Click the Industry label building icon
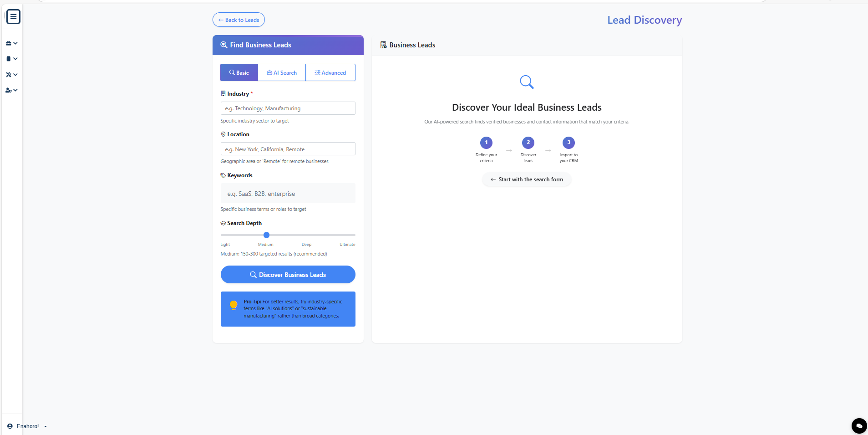Viewport: 868px width, 435px height. click(223, 93)
